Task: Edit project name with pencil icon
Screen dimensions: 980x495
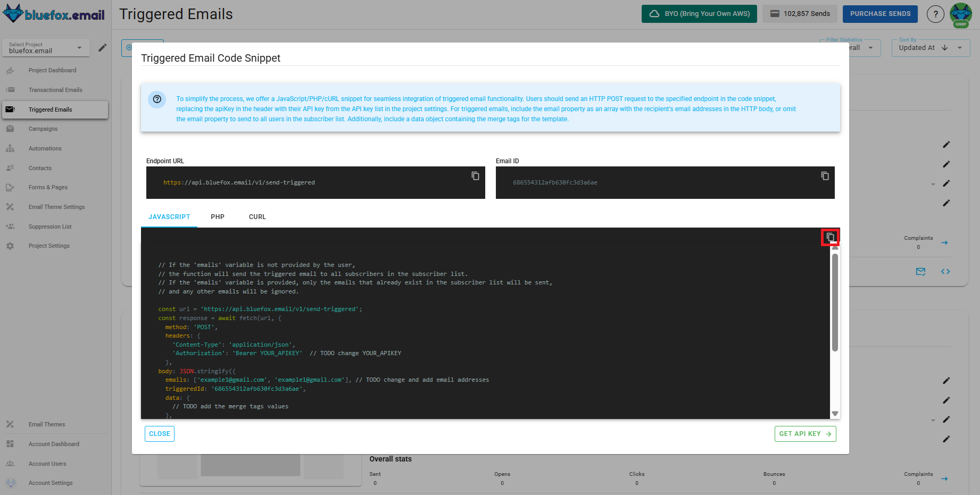Action: pyautogui.click(x=103, y=47)
